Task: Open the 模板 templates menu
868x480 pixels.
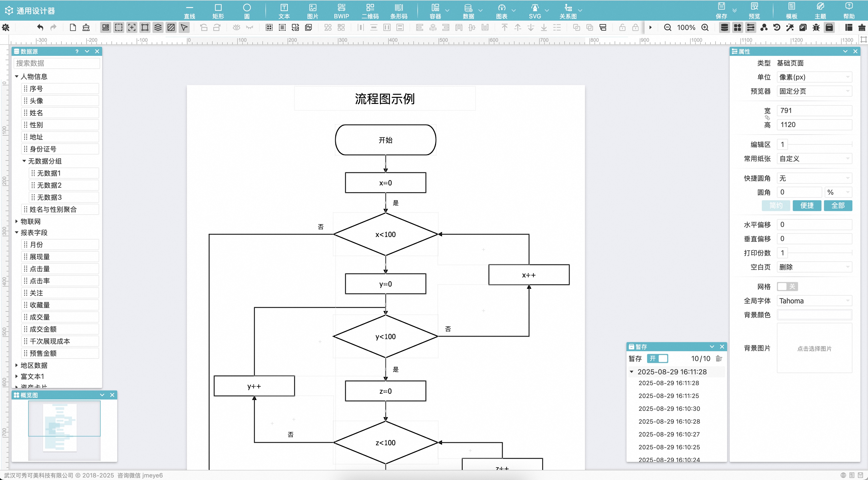Action: (791, 11)
